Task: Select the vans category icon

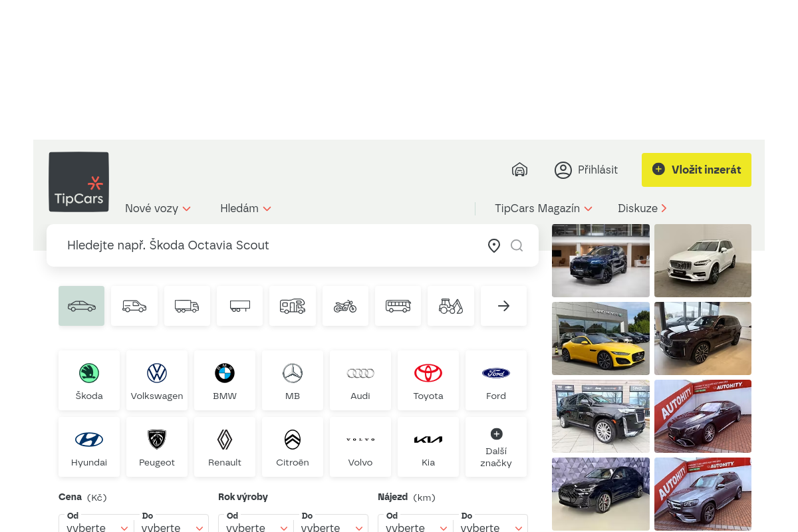Action: coord(134,306)
